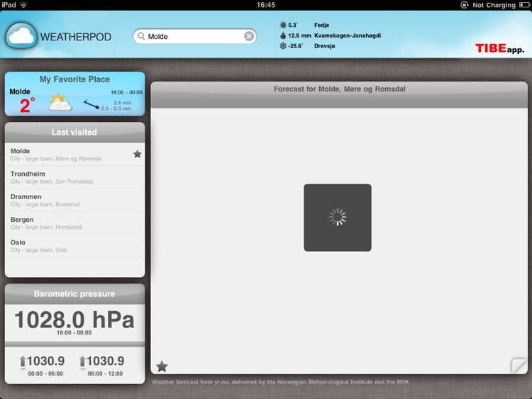Select Drammen from Last visited list
Image resolution: width=532 pixels, height=399 pixels.
(x=74, y=200)
